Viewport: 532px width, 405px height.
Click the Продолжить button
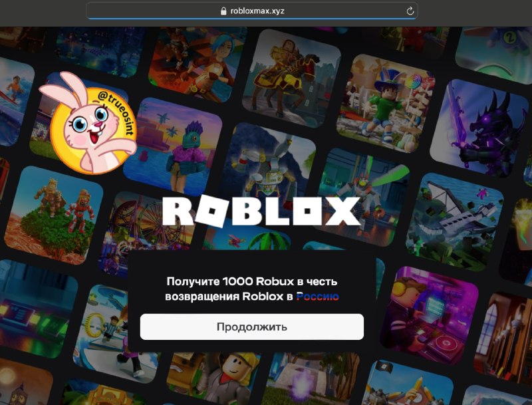[252, 327]
